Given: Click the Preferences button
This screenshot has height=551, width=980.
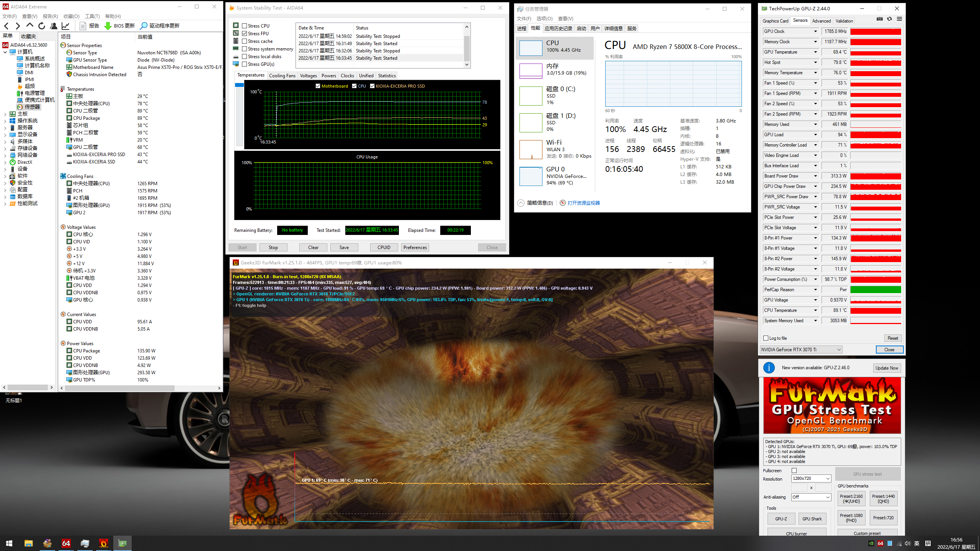Looking at the screenshot, I should pos(415,247).
